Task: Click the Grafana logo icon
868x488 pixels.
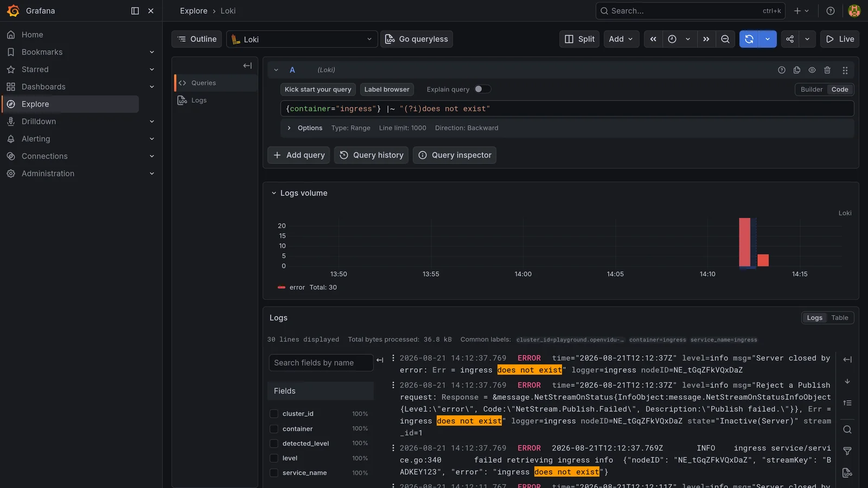Action: coord(13,11)
